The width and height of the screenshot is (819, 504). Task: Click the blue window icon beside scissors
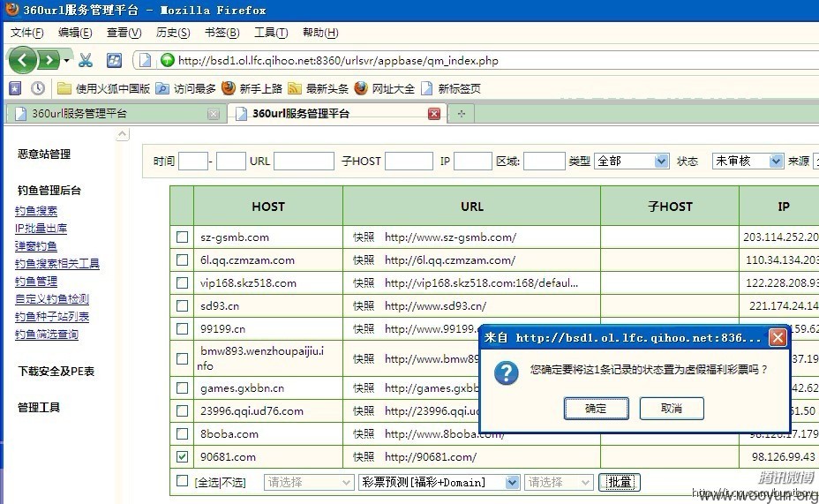point(114,60)
